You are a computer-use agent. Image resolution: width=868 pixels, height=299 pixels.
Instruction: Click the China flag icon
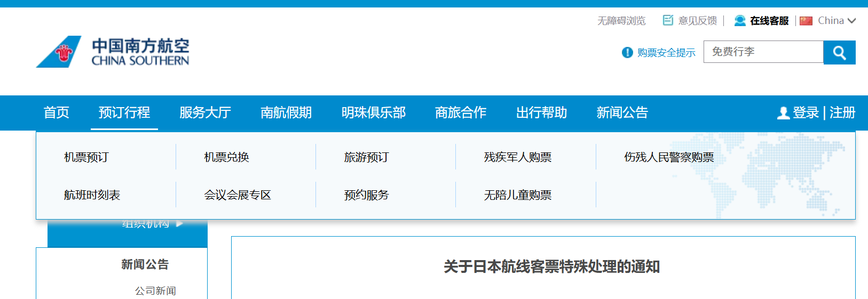tap(806, 21)
